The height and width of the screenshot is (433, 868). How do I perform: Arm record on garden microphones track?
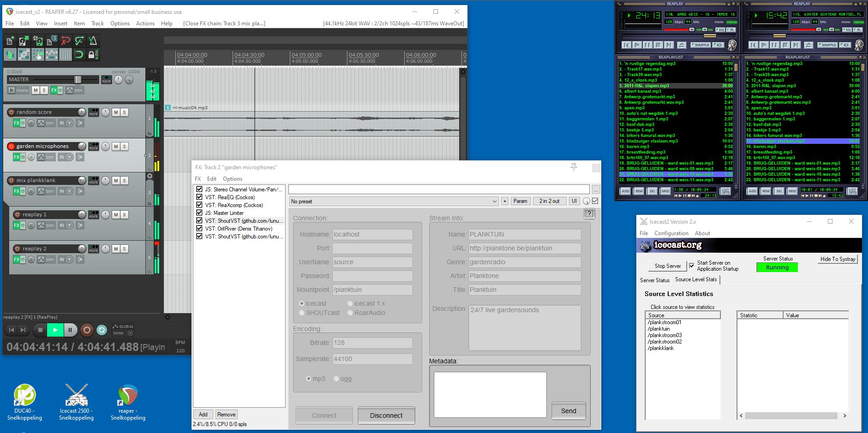[11, 146]
